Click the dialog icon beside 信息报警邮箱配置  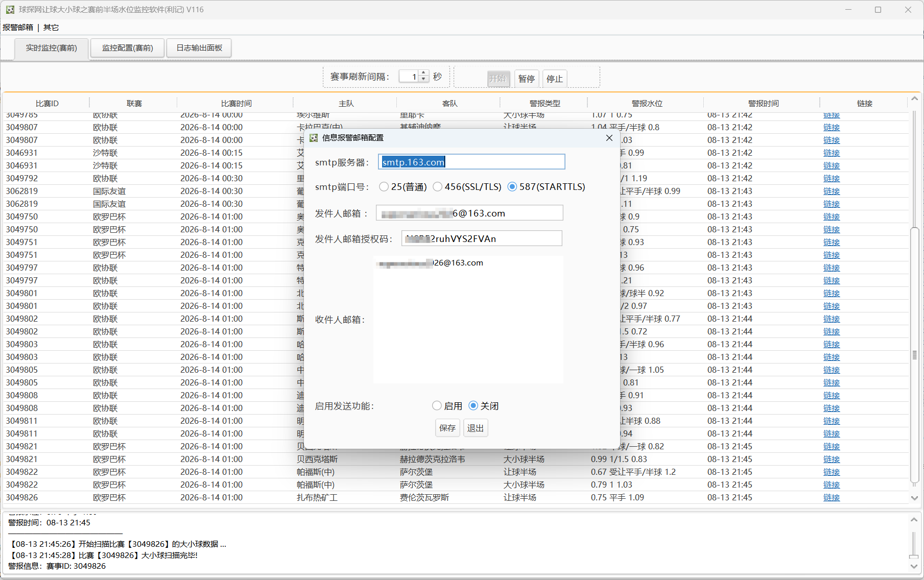[314, 138]
